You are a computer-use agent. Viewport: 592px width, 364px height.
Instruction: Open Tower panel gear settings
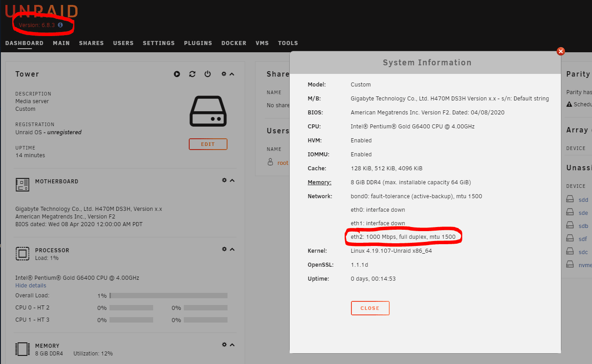224,74
